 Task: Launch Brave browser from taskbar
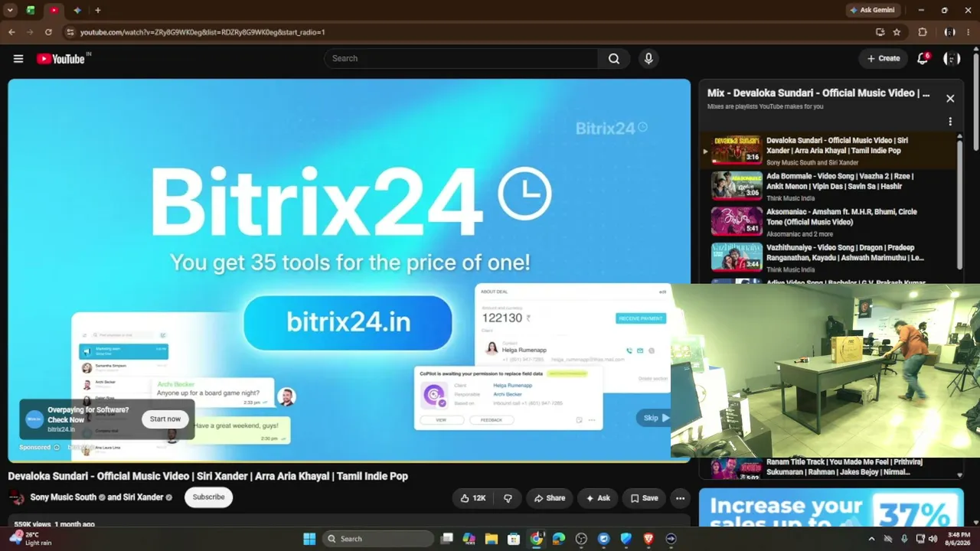tap(648, 539)
